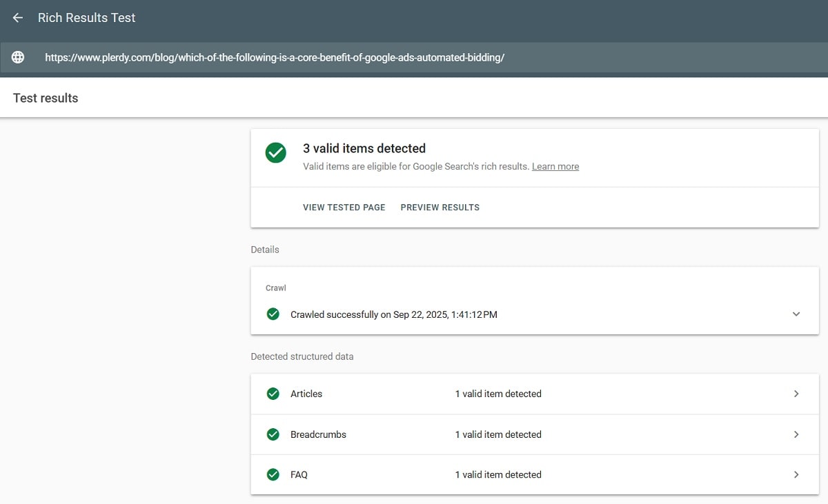Open Articles details with the right arrow

coord(796,394)
